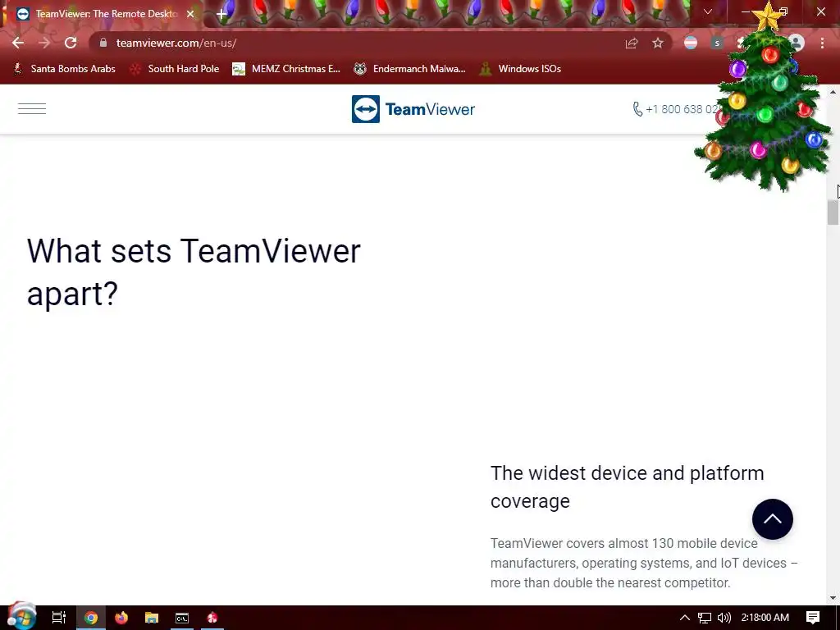Open the striped flag extension icon
Image resolution: width=840 pixels, height=630 pixels.
[x=691, y=43]
